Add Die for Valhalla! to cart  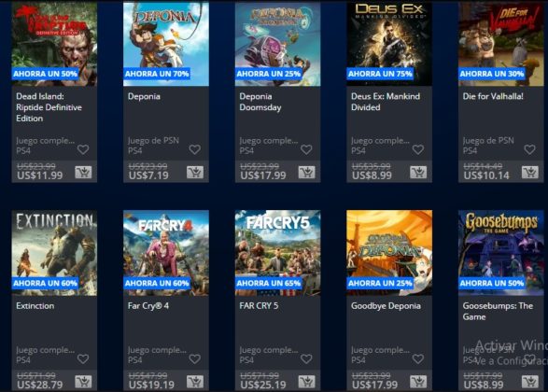tap(530, 173)
